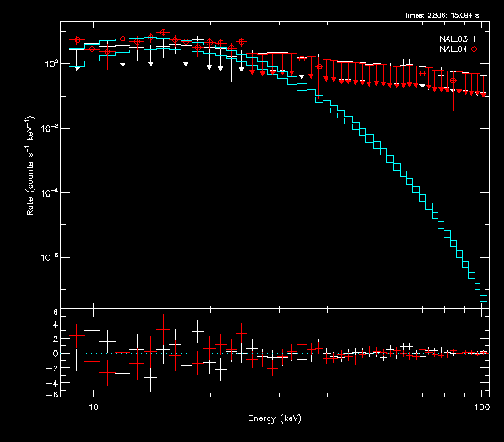Click the lowest rate axis tick label
The width and height of the screenshot is (504, 442).
pyautogui.click(x=49, y=257)
